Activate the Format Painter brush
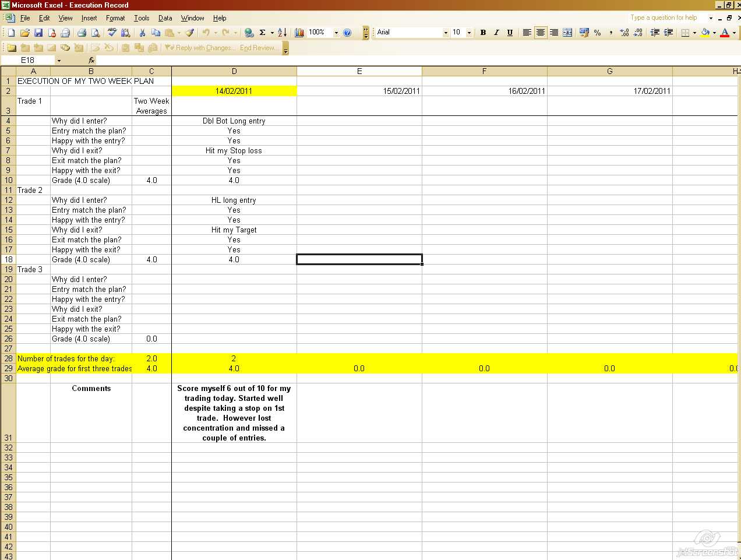This screenshot has height=560, width=741. coord(189,33)
